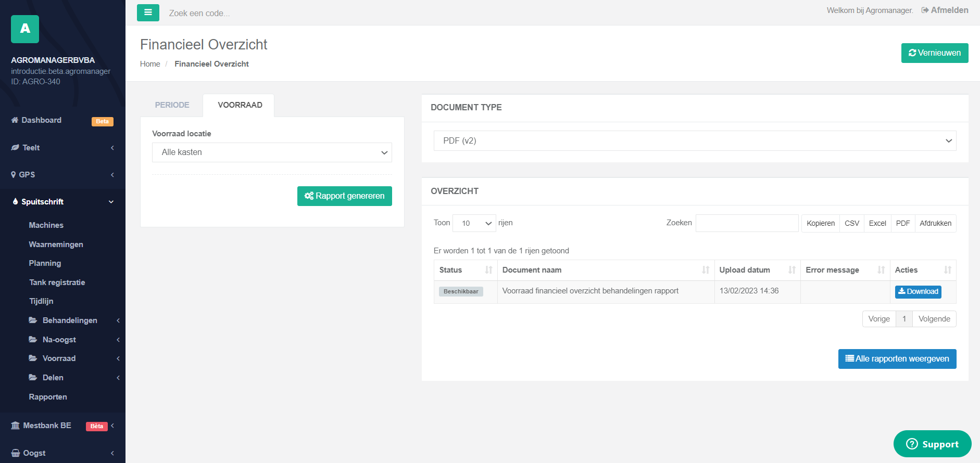980x463 pixels.
Task: Click the AGROMANAGERBVBA company name
Action: tap(53, 60)
